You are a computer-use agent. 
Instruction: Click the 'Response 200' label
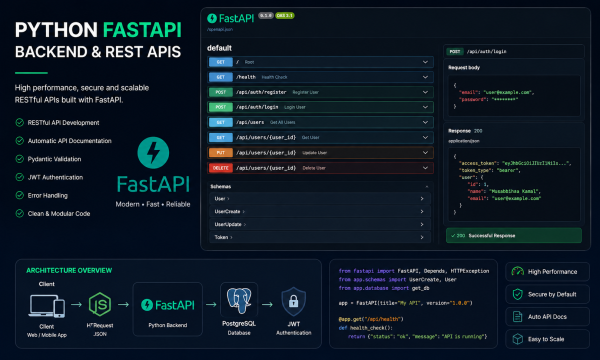465,131
